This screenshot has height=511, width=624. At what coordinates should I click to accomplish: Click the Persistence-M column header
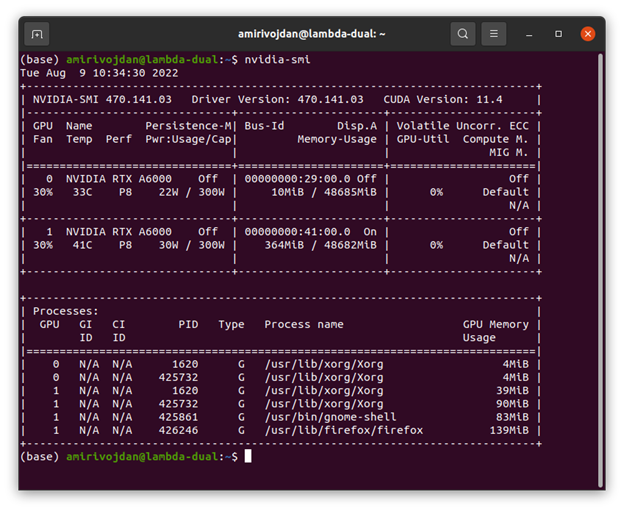188,126
